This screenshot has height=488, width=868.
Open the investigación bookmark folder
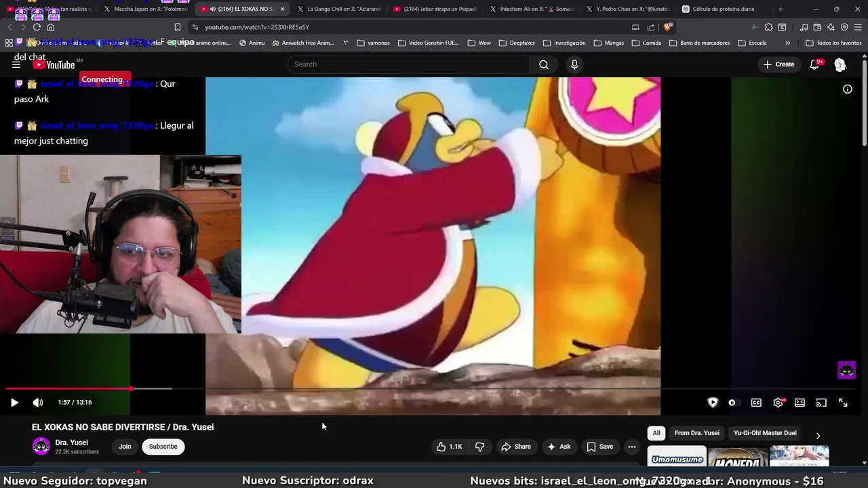[564, 43]
